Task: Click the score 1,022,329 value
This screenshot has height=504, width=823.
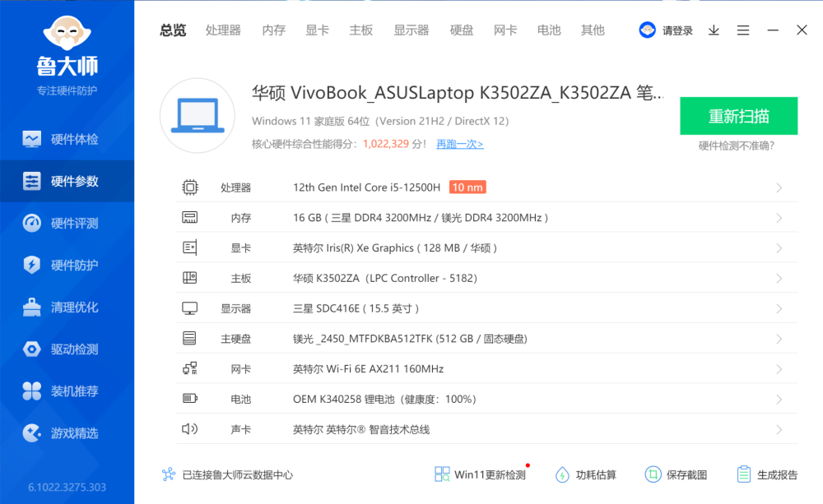Action: [x=386, y=144]
